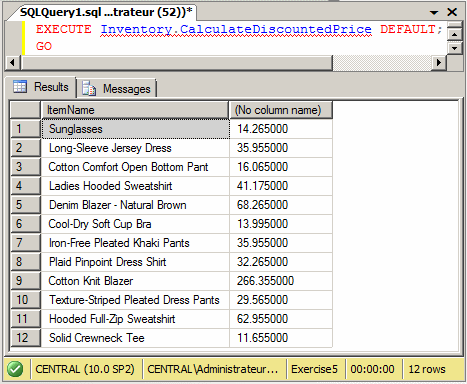This screenshot has height=384, width=467.
Task: Select the (No column name) column header
Action: (x=281, y=110)
